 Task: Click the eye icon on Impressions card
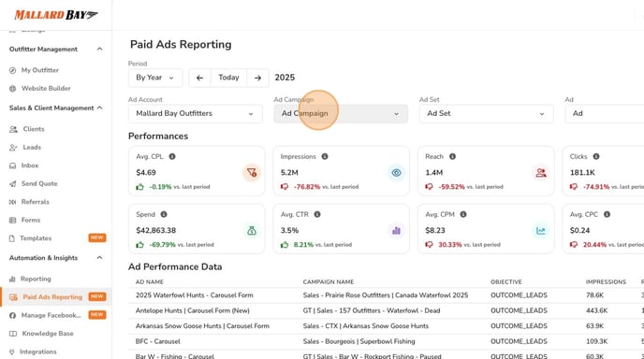(396, 173)
